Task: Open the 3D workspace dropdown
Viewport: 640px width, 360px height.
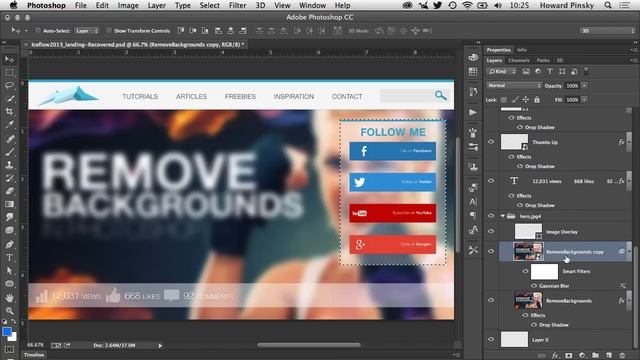Action: point(607,31)
